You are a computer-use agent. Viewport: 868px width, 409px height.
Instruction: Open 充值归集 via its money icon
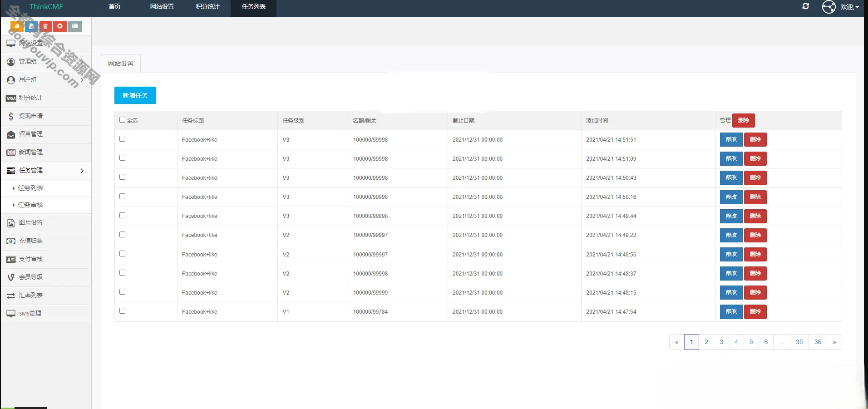pyautogui.click(x=11, y=241)
